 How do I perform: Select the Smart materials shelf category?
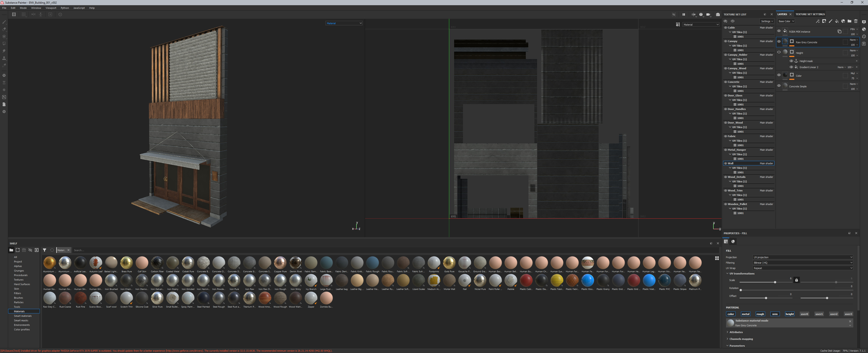coord(23,316)
